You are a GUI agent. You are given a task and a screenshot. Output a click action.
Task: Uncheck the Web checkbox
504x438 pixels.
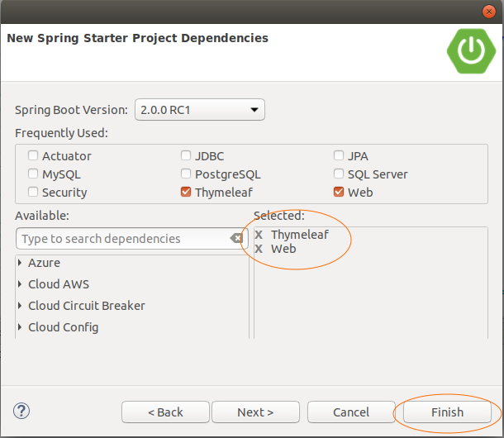point(339,192)
